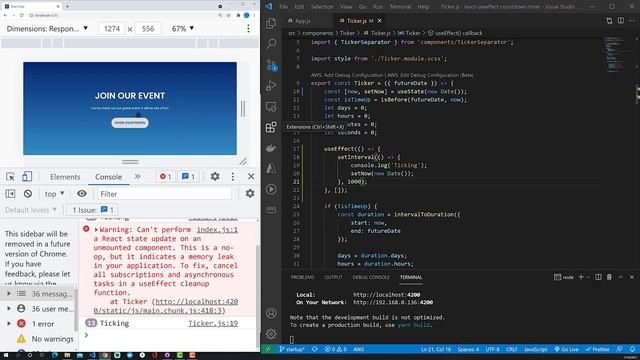
Task: Select the DEBUG CONSOLE panel tab
Action: [371, 277]
